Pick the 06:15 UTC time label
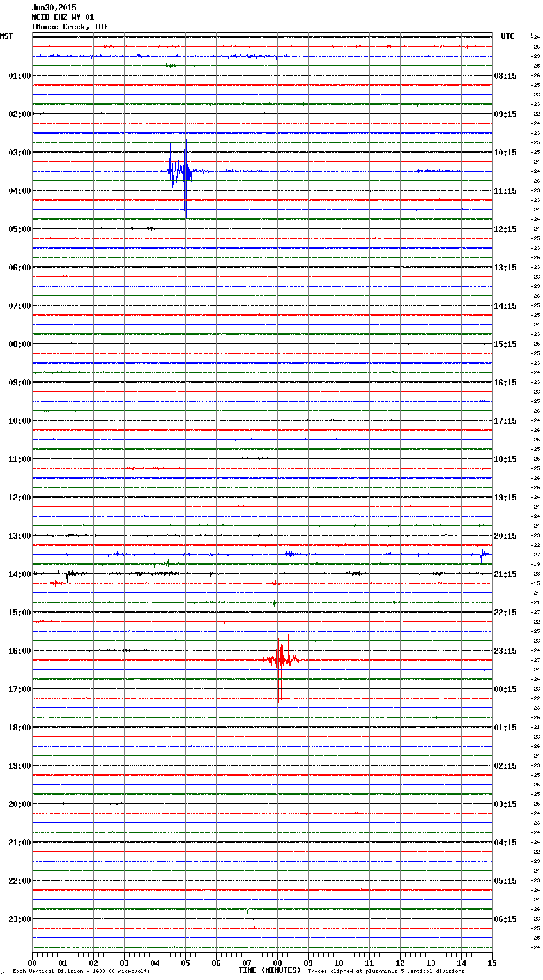The height and width of the screenshot is (980, 543). (505, 919)
